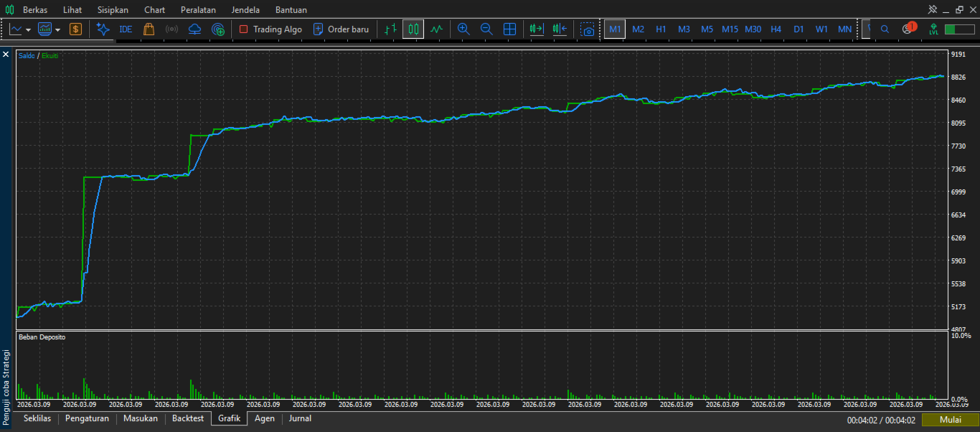Expand the line chart type dropdown arrow
The image size is (980, 432).
[28, 30]
